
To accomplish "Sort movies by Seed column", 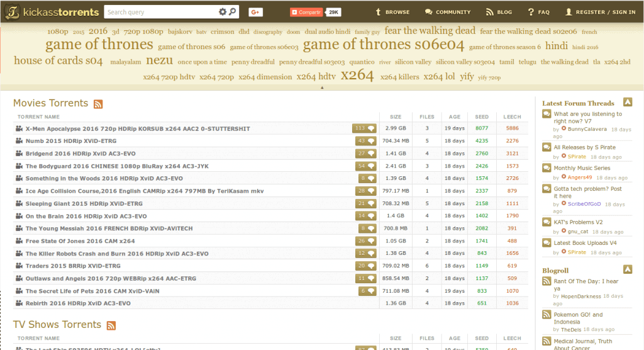I will (482, 117).
